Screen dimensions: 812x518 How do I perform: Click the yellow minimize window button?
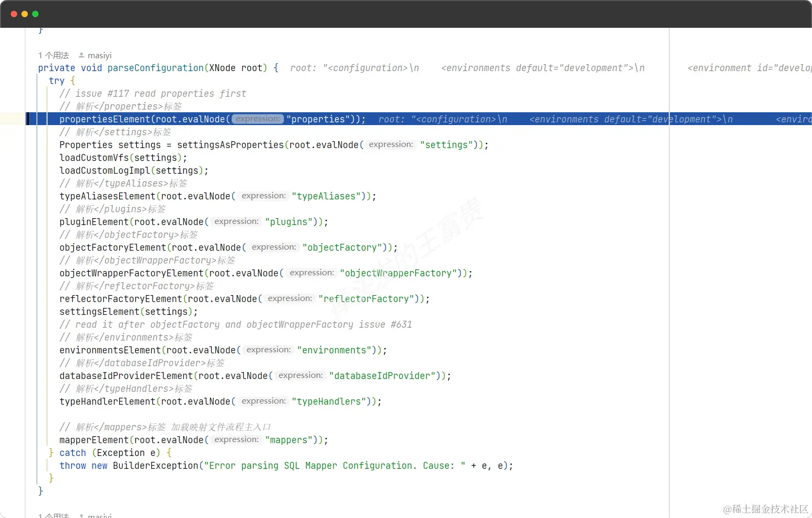click(x=25, y=14)
